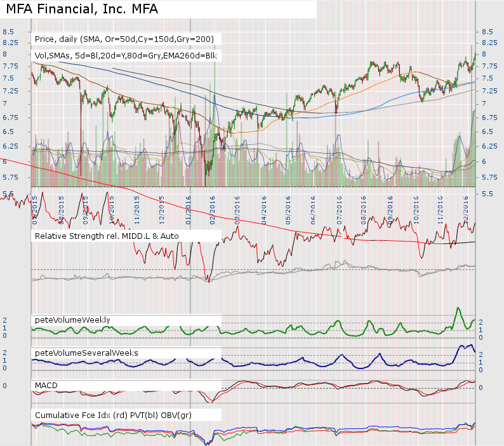Click the 05/2016 date axis label
This screenshot has width=504, height=446.
click(x=288, y=210)
